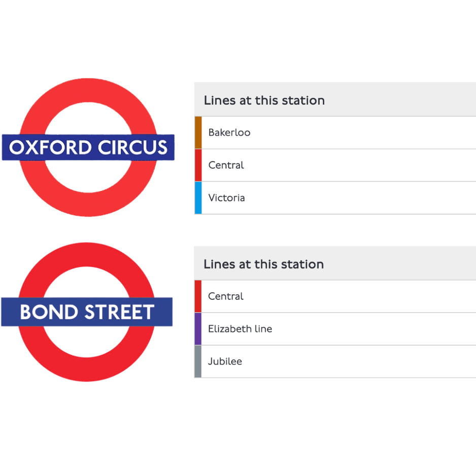Click the brown Bakerloo colour swatch
Screen dimensions: 476x476
pos(198,132)
